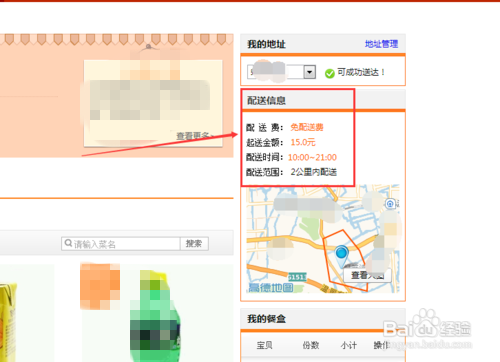Image resolution: width=500 pixels, height=362 pixels.
Task: Click the 我的餐盒 heading
Action: [x=266, y=319]
